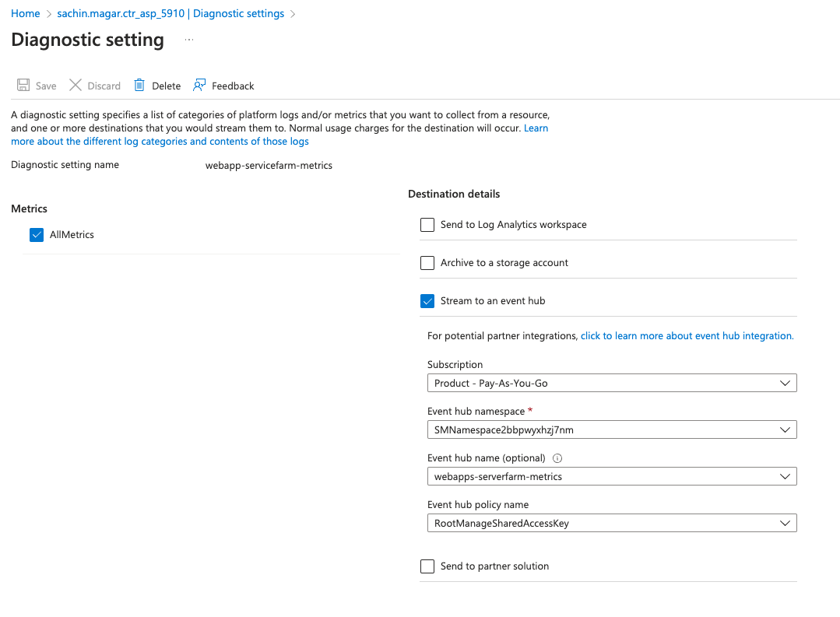The image size is (840, 617).
Task: Open the Event hub policy name dropdown
Action: pos(611,524)
